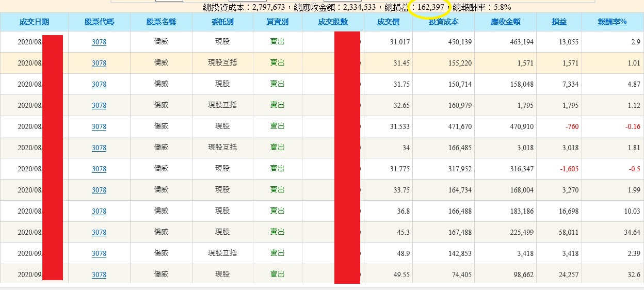This screenshot has height=290, width=644.
Task: Sort by 成交日期 column header
Action: click(34, 22)
